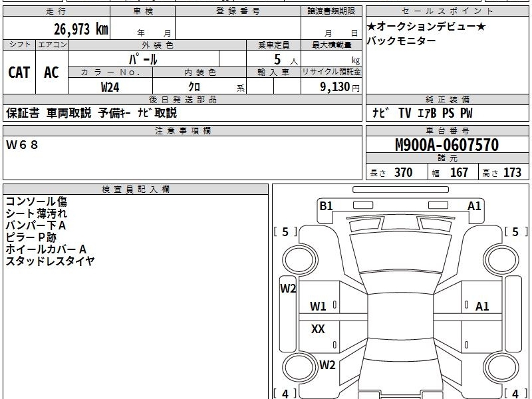Click the length value 370
Viewport: 532px width, 399px height.
(x=404, y=172)
